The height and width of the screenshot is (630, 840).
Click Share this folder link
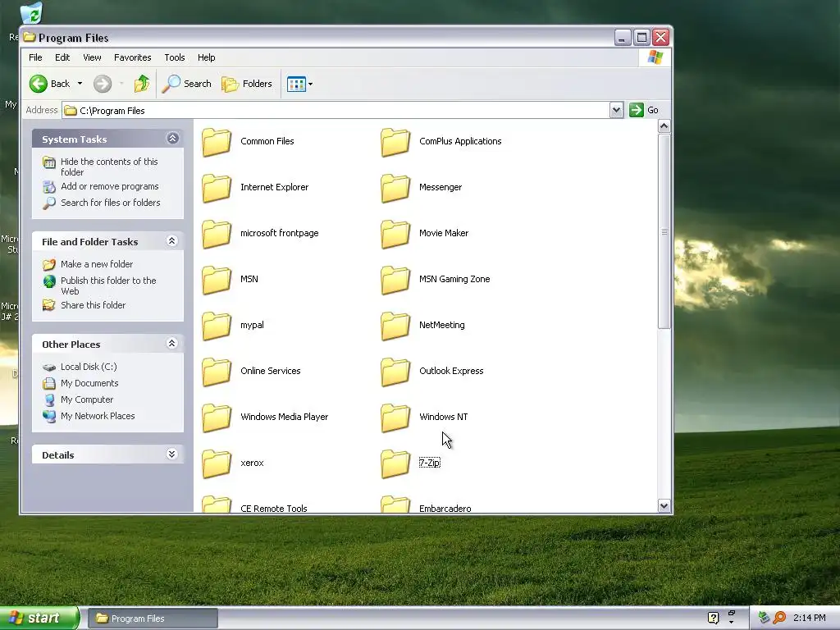[94, 305]
